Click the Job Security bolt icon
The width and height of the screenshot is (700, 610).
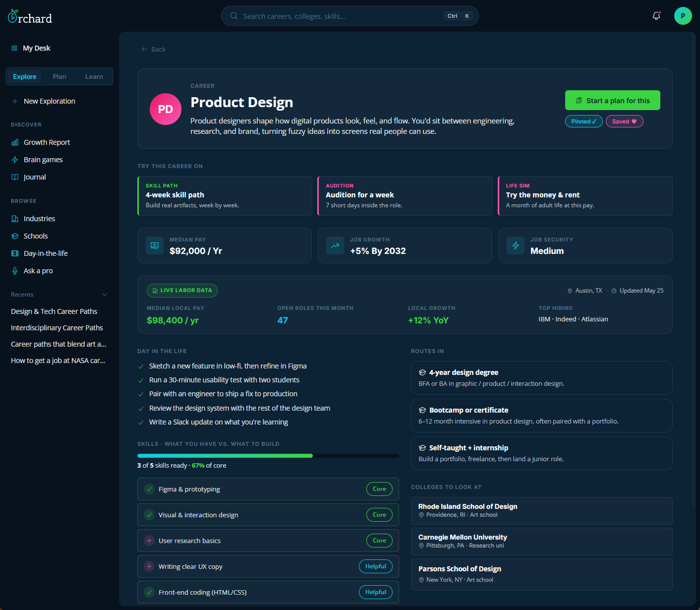516,245
